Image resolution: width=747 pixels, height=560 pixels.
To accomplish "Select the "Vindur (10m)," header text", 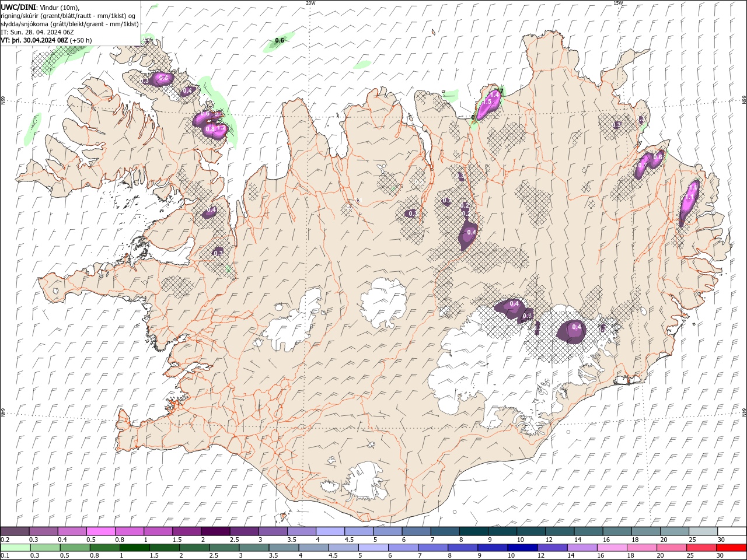I will tap(59, 7).
